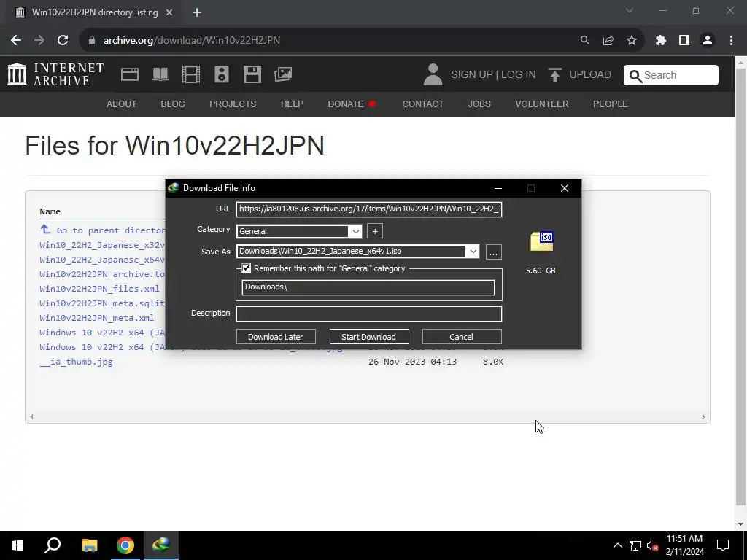The image size is (747, 560).
Task: Reload the page
Action: (x=63, y=41)
